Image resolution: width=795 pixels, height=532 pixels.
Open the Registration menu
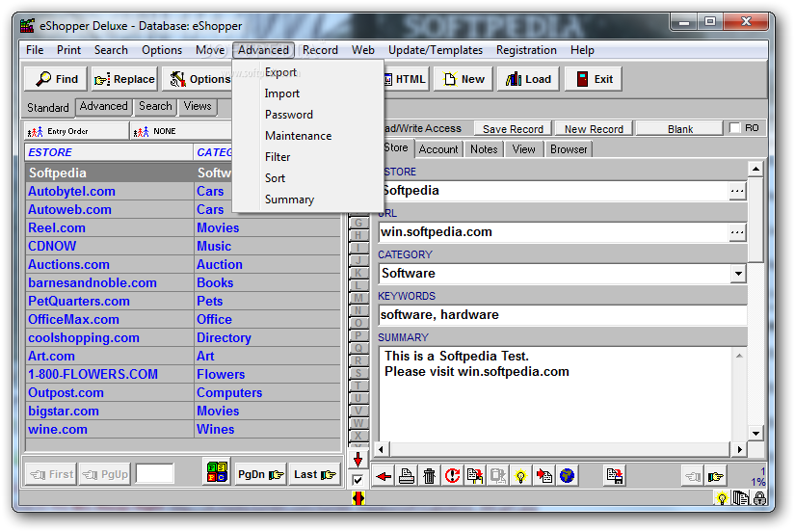coord(526,50)
